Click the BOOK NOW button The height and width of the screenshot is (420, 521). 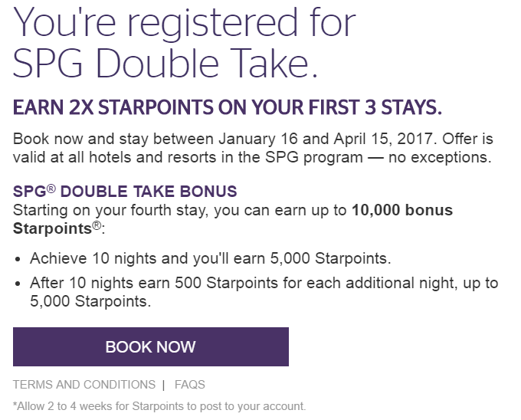(x=150, y=346)
